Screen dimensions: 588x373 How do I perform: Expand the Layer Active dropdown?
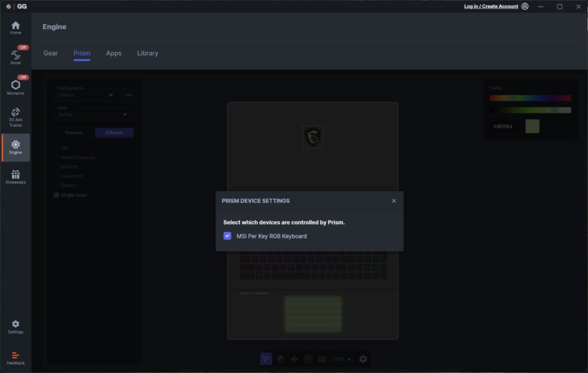point(94,113)
